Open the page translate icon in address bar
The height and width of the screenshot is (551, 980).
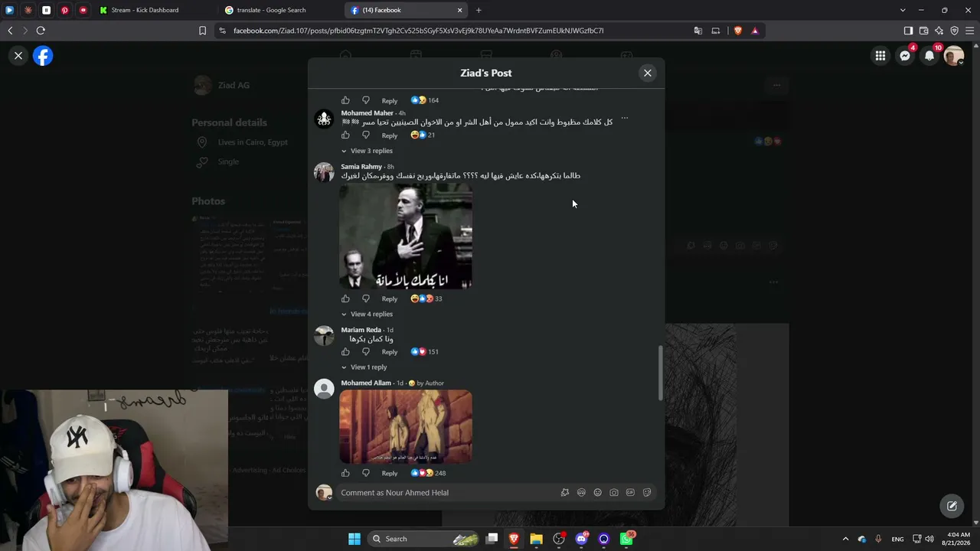pos(697,31)
